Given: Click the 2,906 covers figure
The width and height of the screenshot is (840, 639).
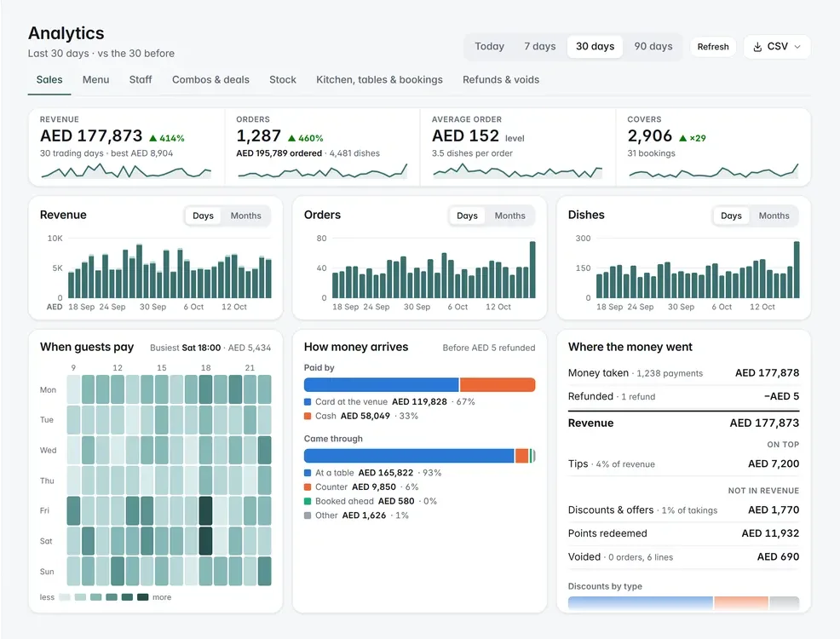Looking at the screenshot, I should 650,136.
